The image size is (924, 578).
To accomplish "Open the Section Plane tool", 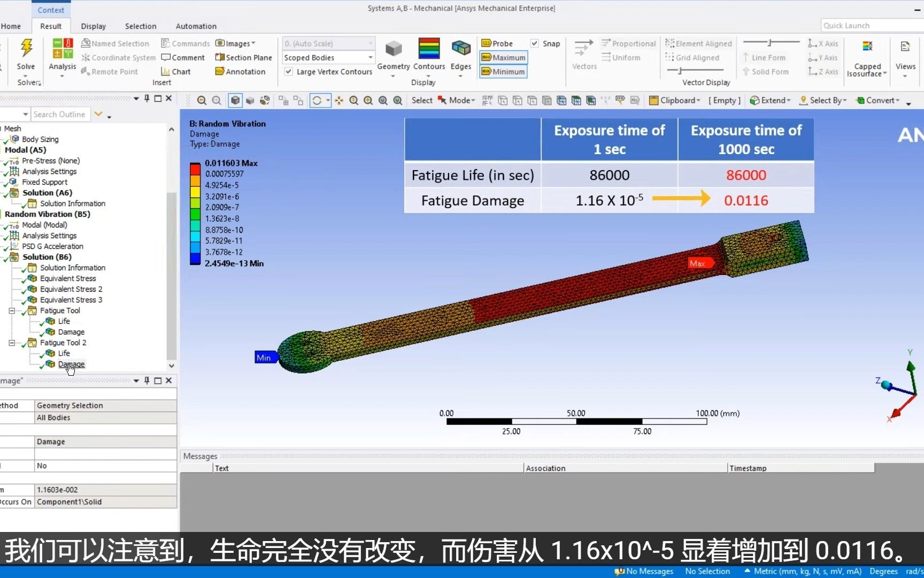I will click(243, 57).
